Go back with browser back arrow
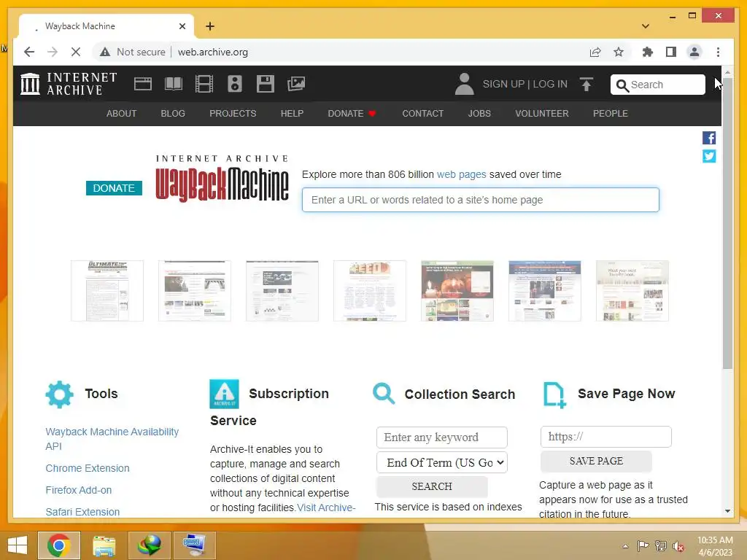 [29, 52]
